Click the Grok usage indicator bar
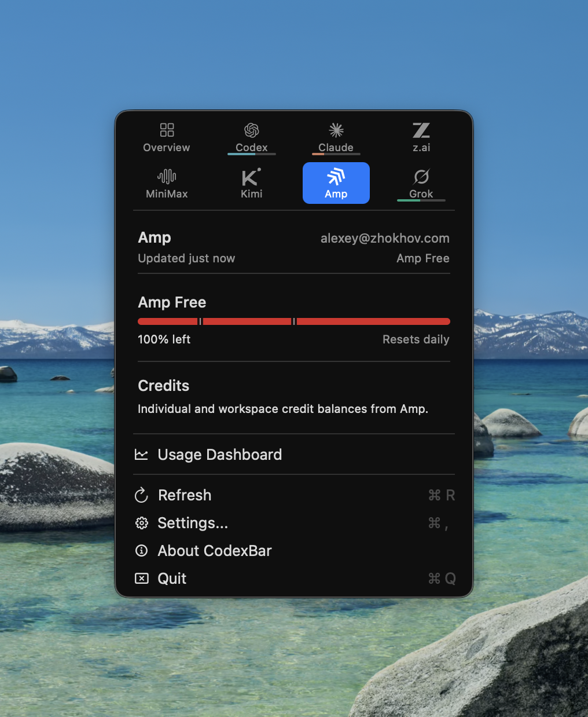 click(x=421, y=200)
